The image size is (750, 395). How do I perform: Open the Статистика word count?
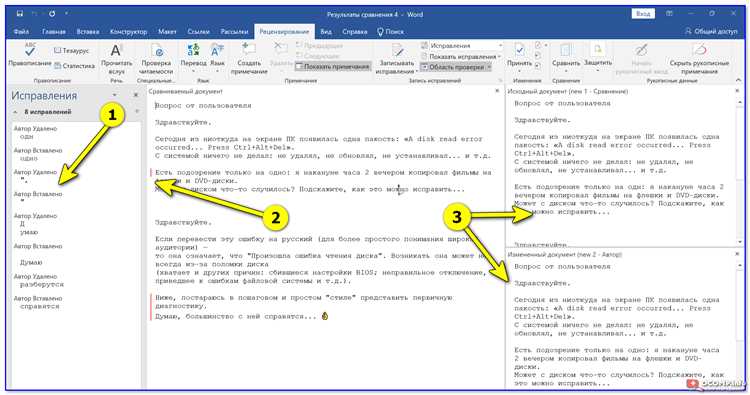[74, 66]
